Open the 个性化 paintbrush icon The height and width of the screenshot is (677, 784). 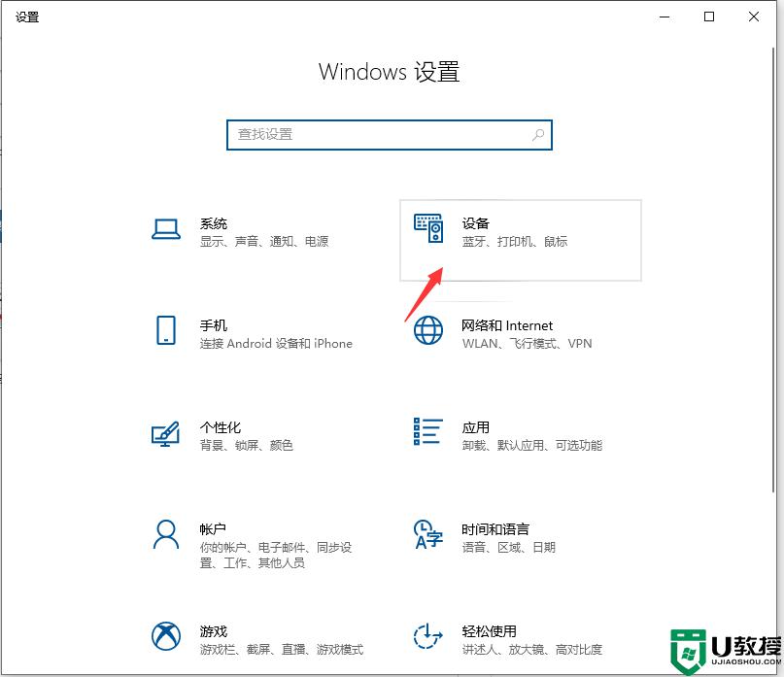point(165,433)
